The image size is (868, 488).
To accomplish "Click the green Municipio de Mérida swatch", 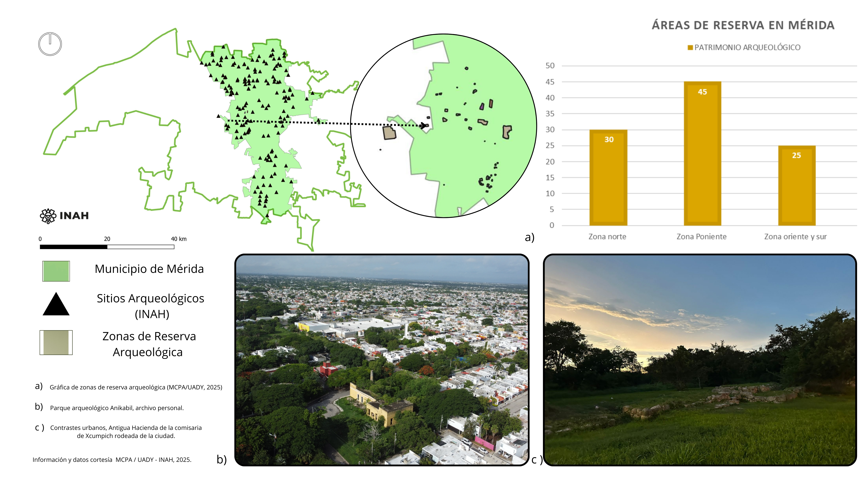I will coord(56,271).
